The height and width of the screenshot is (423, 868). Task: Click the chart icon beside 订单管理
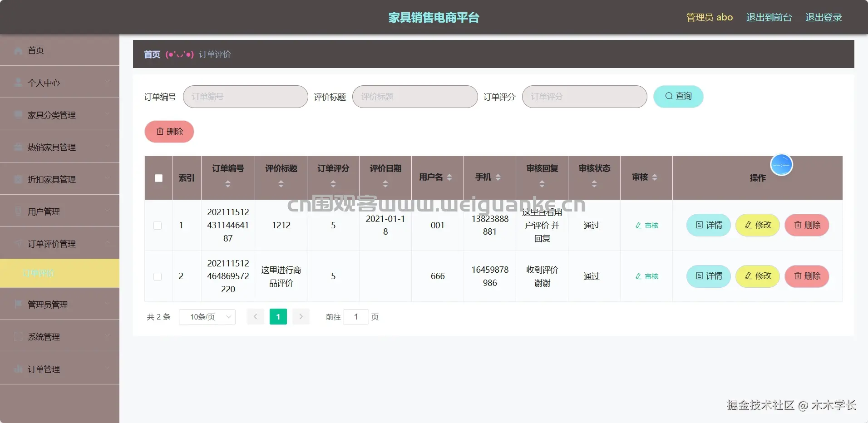click(x=18, y=369)
